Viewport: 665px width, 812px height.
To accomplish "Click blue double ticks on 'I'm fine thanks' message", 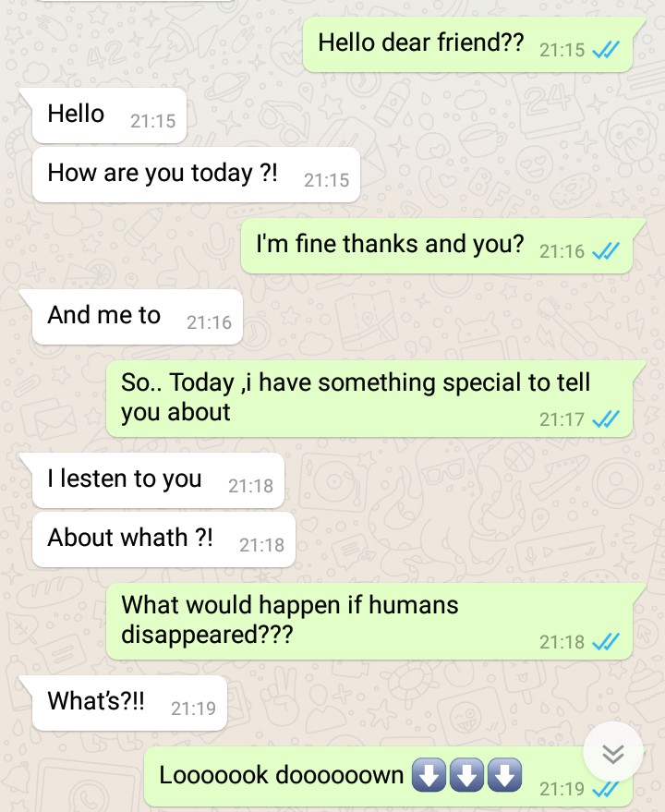I will [x=606, y=251].
